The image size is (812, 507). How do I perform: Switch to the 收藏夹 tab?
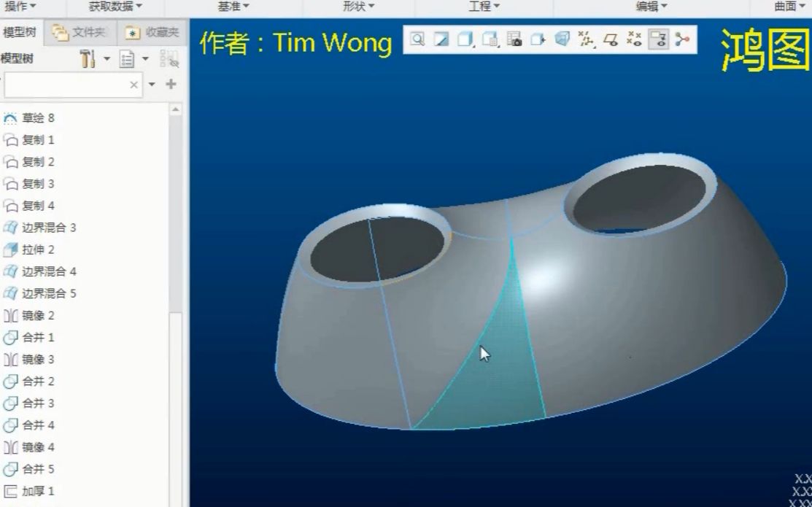click(x=152, y=33)
